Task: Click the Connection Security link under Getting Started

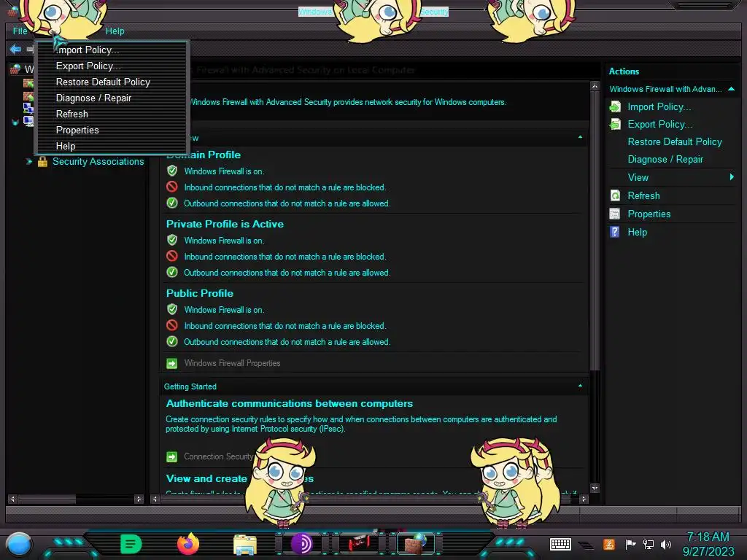Action: [x=218, y=456]
